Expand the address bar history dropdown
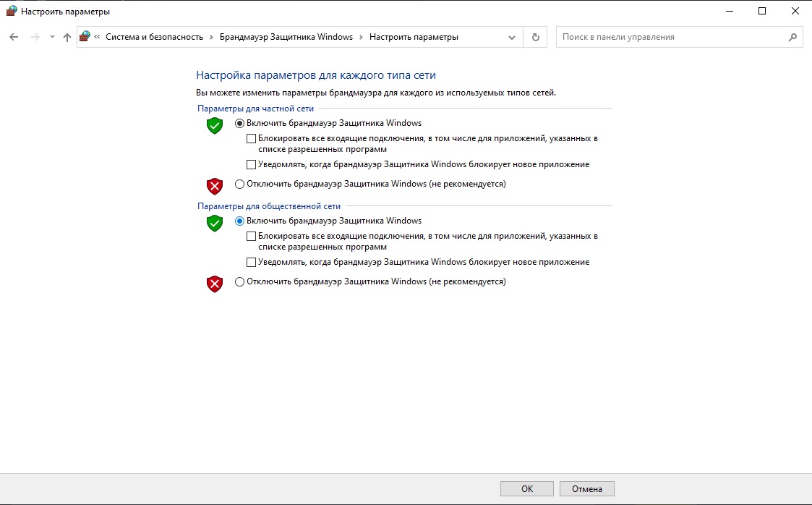The width and height of the screenshot is (812, 505). (x=512, y=37)
